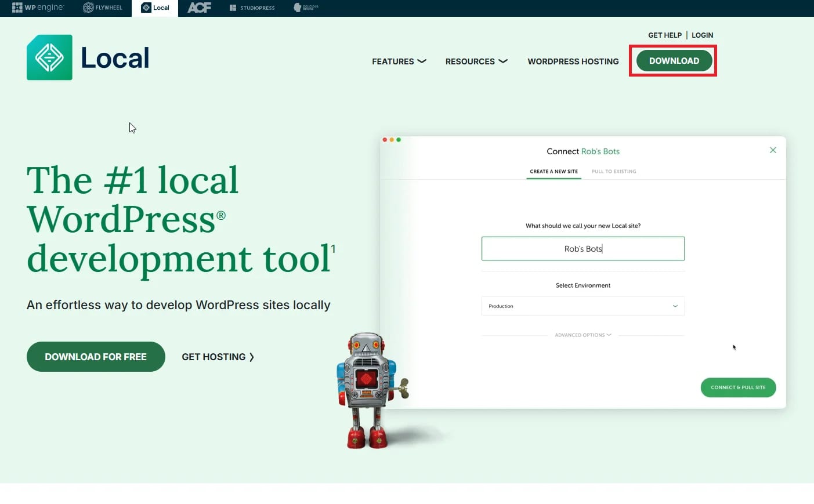
Task: Click the Local green diamond logo
Action: coord(49,56)
